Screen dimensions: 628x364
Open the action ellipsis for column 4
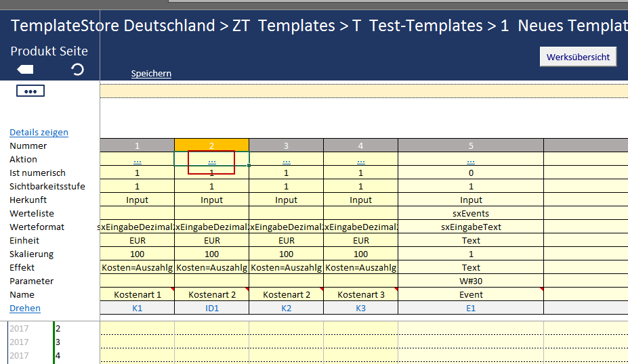point(361,160)
